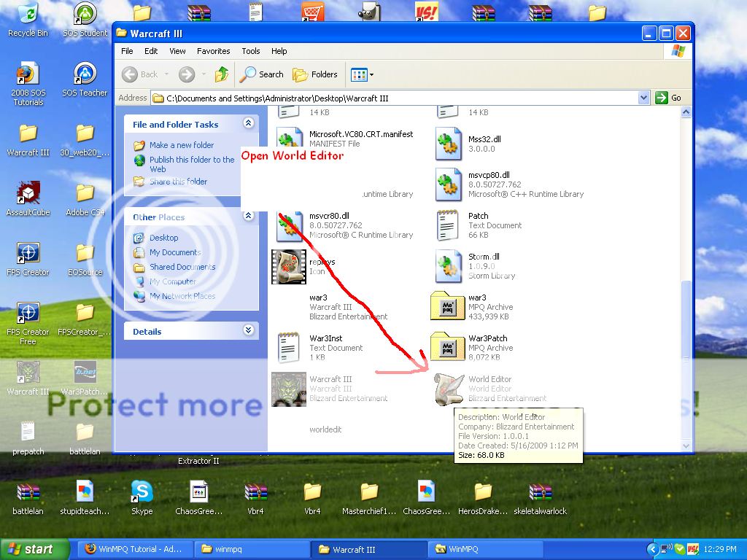Click the Forward navigation arrow
This screenshot has width=747, height=560.
coord(187,74)
